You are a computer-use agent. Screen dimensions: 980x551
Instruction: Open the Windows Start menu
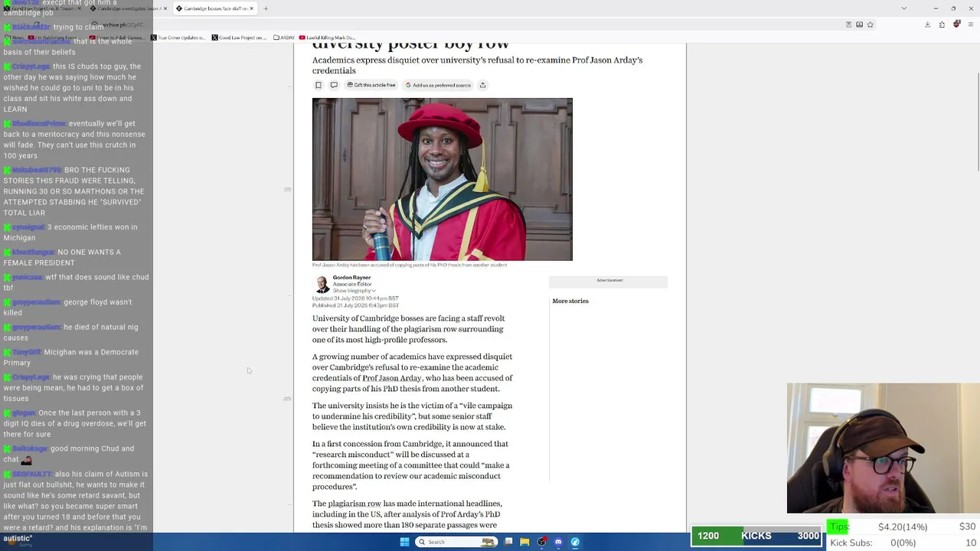(x=405, y=542)
